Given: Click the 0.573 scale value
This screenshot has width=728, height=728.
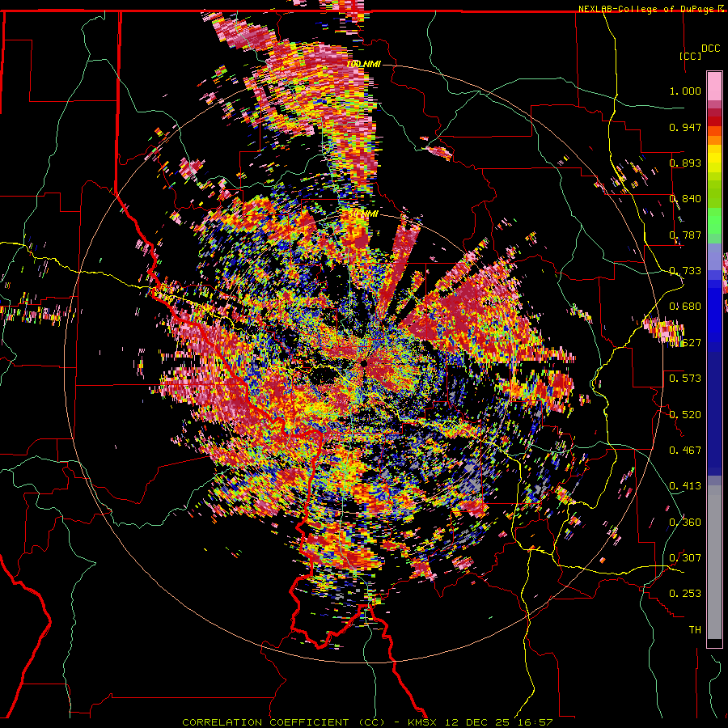Looking at the screenshot, I should [x=685, y=379].
